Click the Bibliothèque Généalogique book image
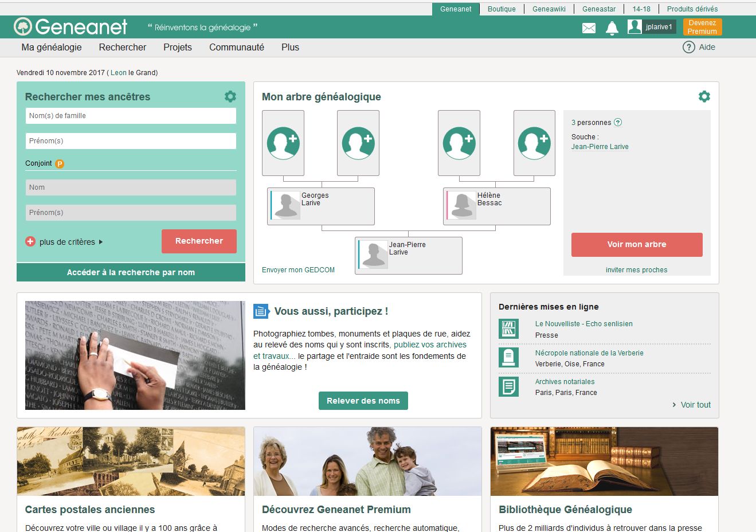756x532 pixels. tap(604, 461)
